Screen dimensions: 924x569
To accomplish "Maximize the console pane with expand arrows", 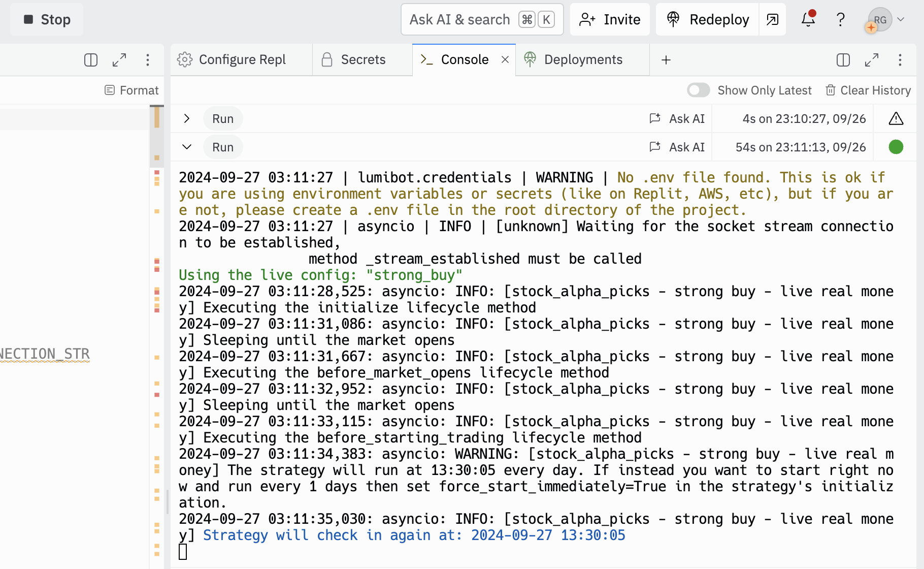I will pos(872,60).
